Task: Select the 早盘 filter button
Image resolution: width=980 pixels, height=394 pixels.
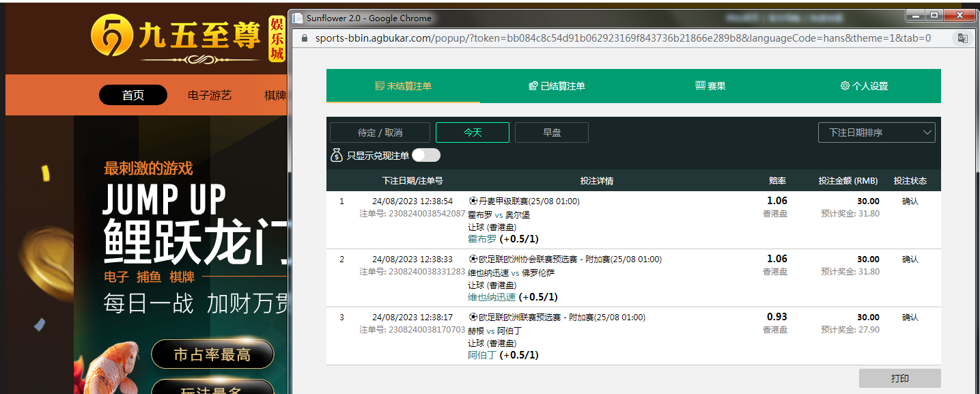Action: [552, 132]
